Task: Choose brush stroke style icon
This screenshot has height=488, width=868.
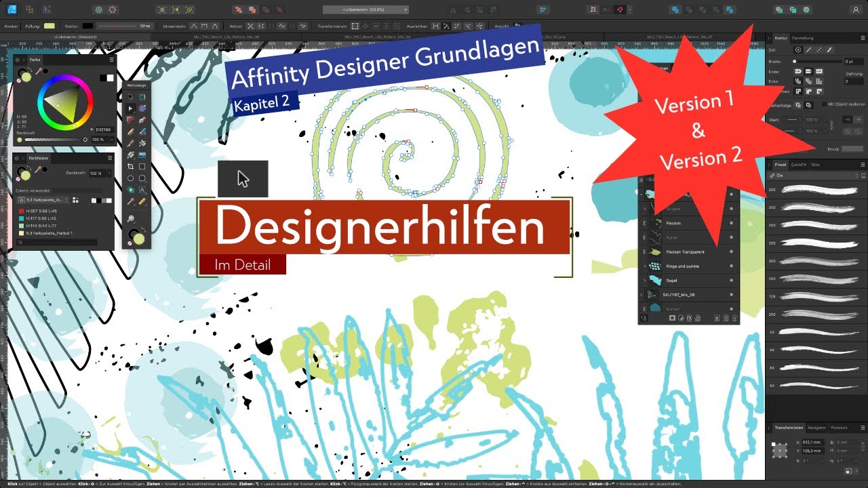Action: [829, 50]
